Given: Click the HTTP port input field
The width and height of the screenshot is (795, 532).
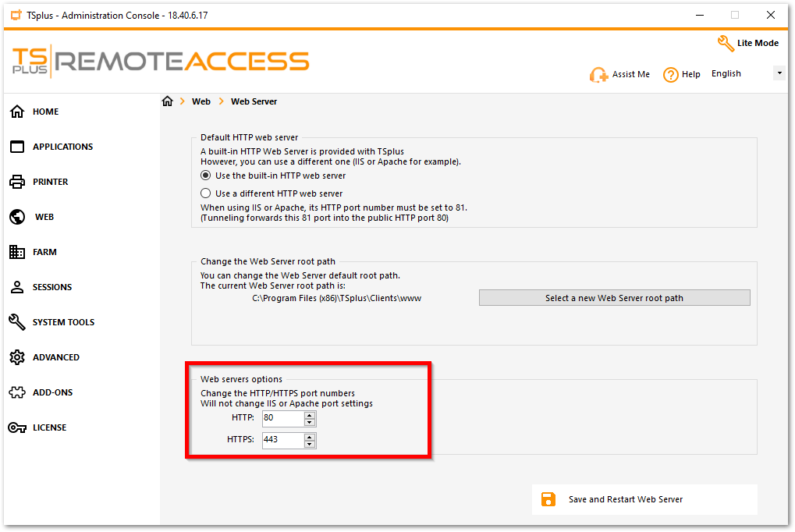Looking at the screenshot, I should point(282,419).
